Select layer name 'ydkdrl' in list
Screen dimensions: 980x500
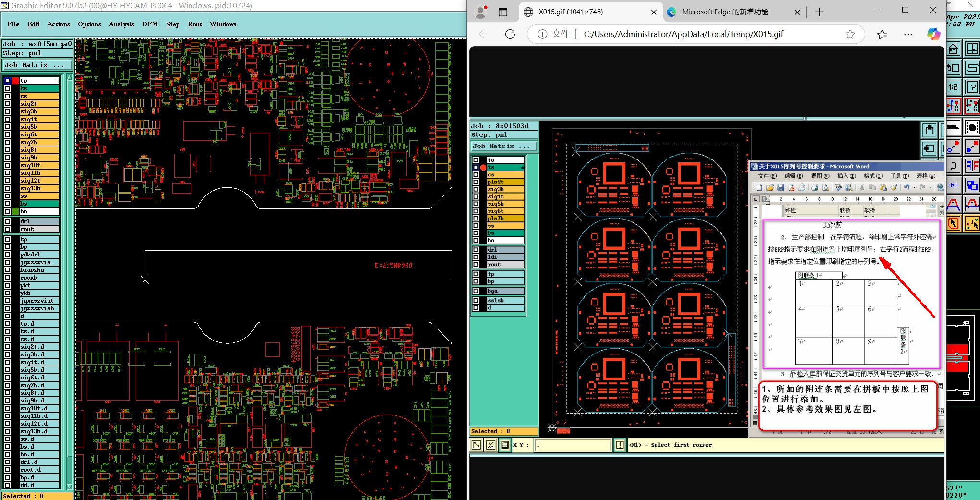[39, 255]
